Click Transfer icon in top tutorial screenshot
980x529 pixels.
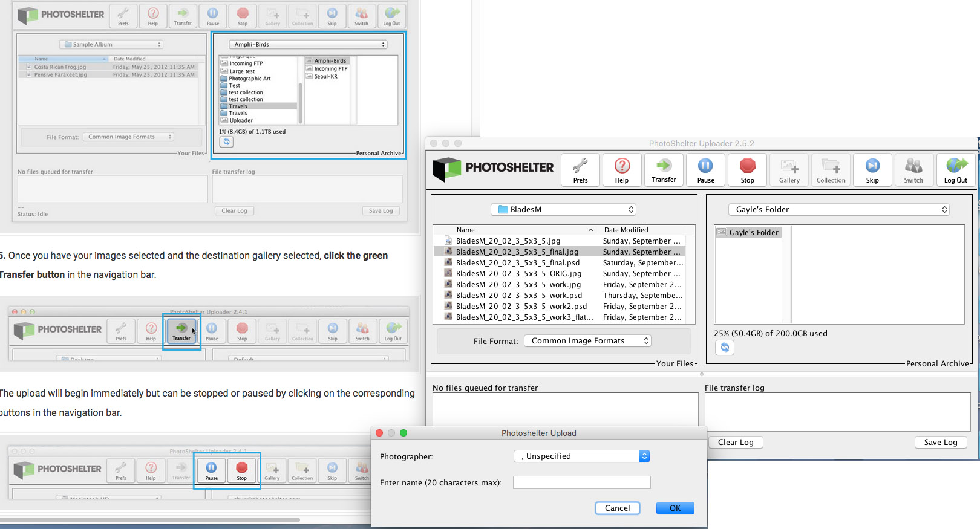pos(183,16)
